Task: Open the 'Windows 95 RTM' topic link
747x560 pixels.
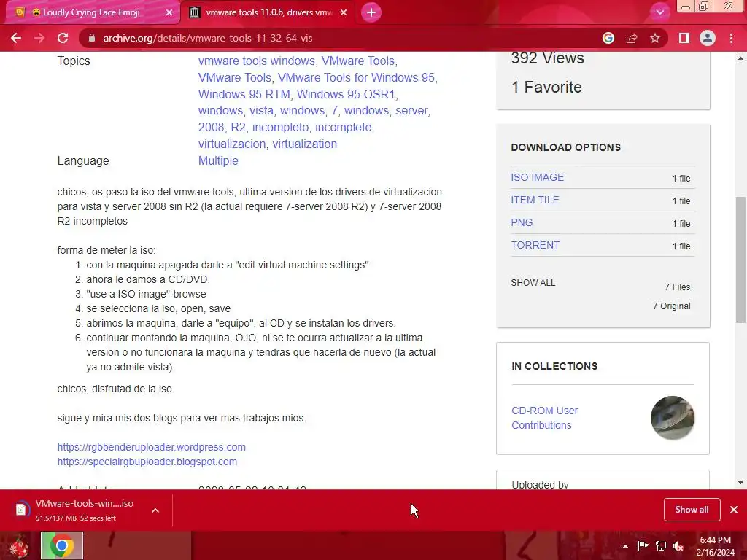Action: (x=244, y=94)
